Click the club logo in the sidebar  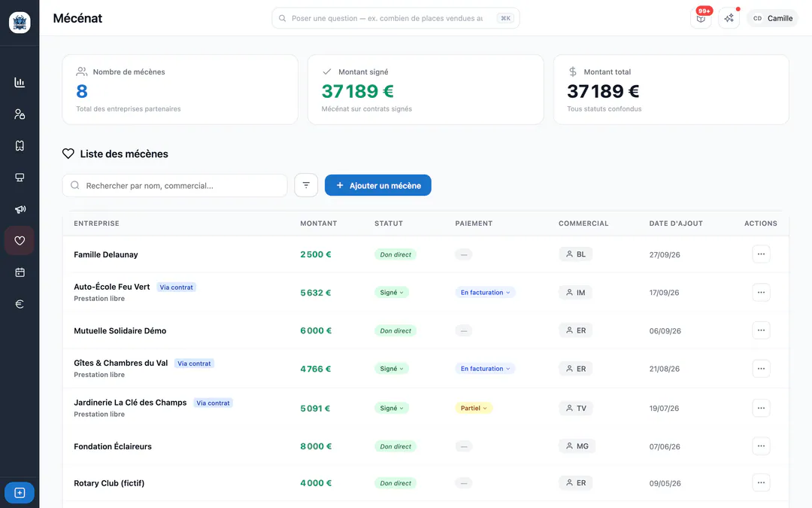coord(20,23)
